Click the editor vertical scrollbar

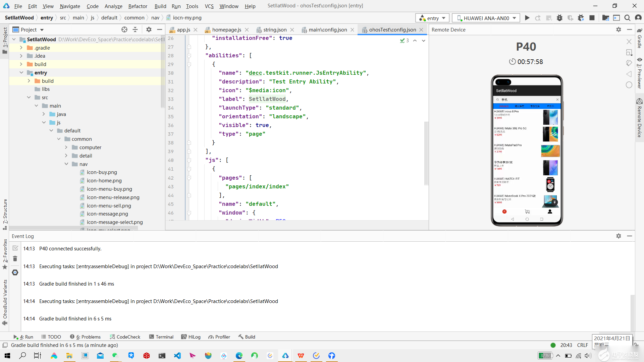(426, 153)
